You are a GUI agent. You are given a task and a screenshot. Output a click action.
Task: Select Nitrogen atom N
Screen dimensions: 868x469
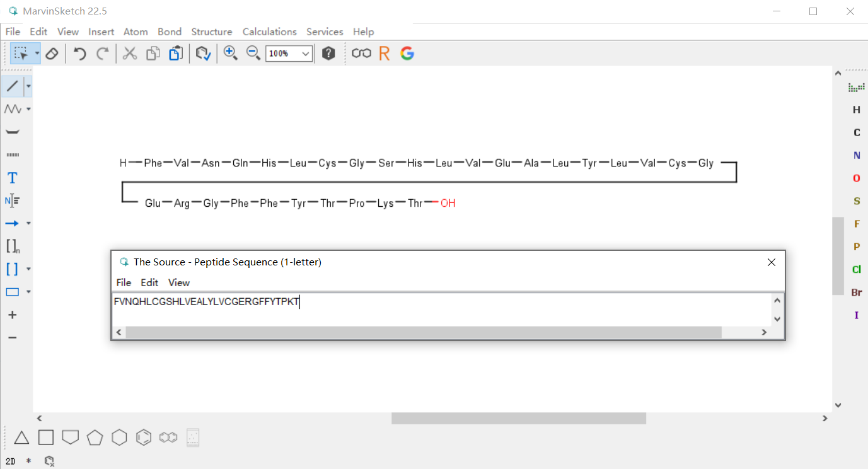[x=857, y=155]
